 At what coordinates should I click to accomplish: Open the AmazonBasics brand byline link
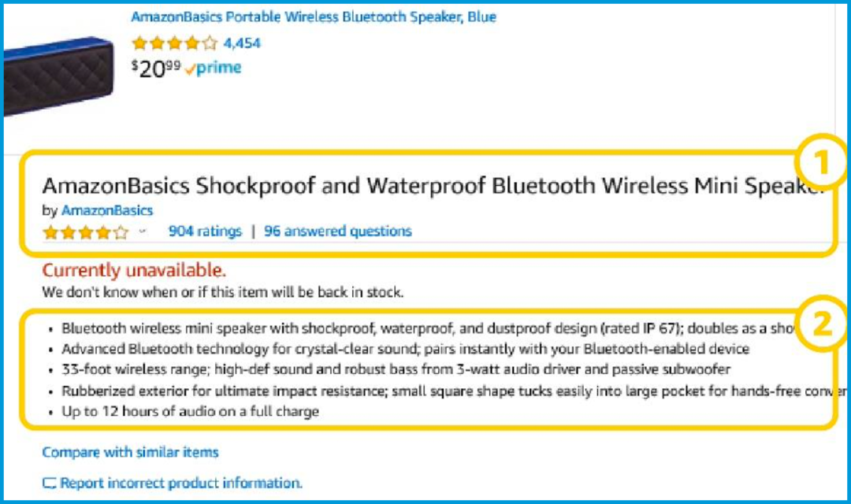click(x=107, y=210)
